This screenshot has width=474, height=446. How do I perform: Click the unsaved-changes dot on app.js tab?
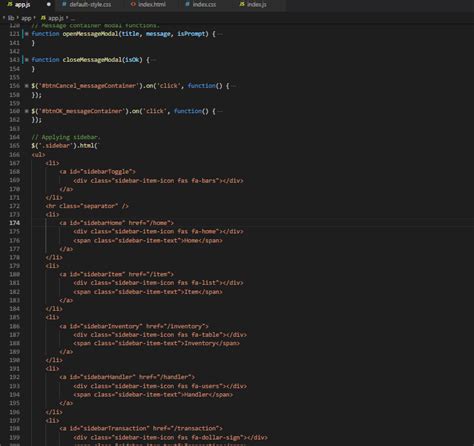49,4
